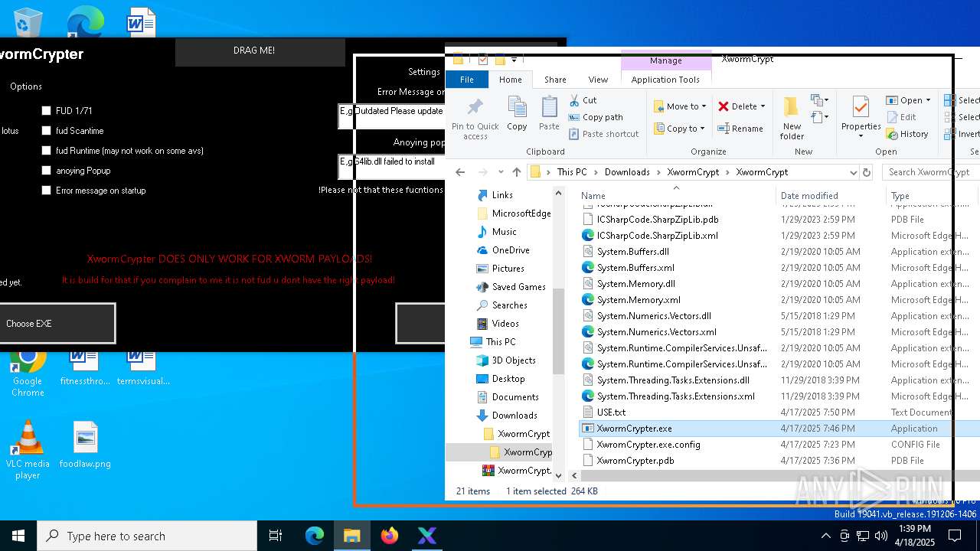Click the Windows taskbar search box
Image resolution: width=980 pixels, height=551 pixels.
click(147, 536)
